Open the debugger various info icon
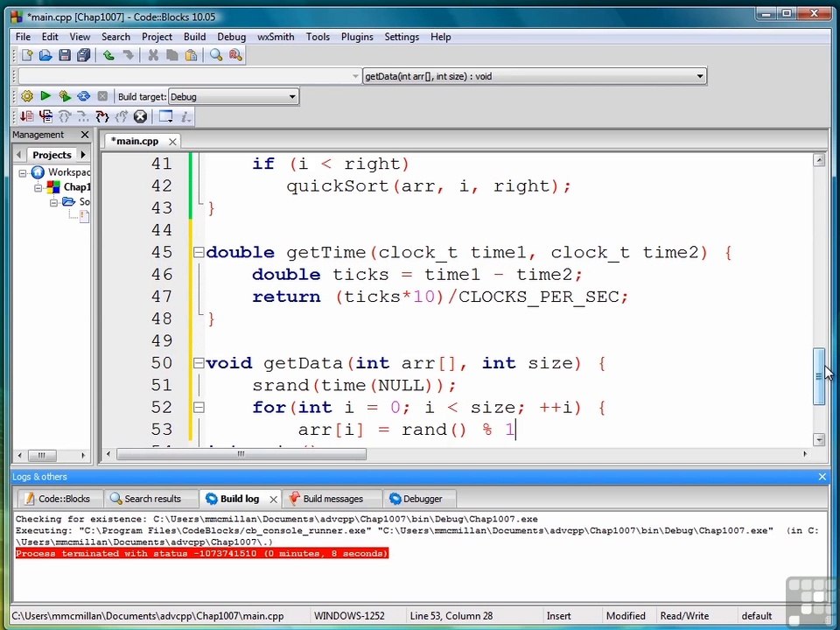Screen dimensions: 840x630 [x=185, y=116]
